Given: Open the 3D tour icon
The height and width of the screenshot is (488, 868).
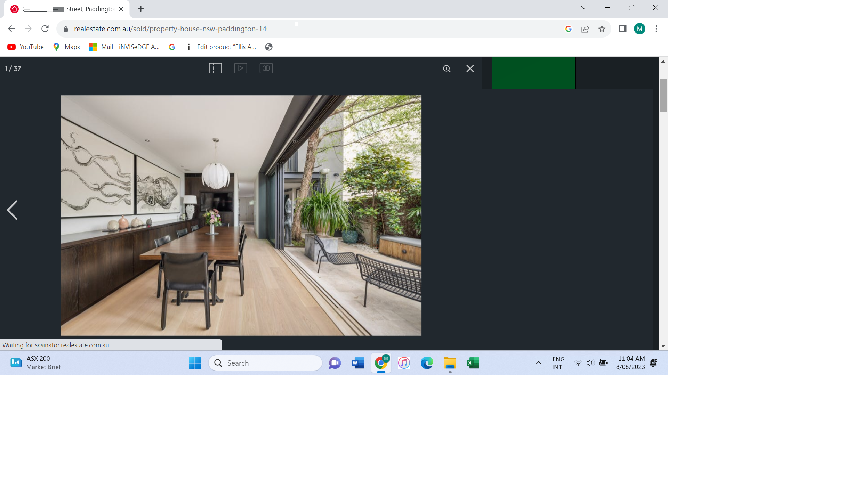Looking at the screenshot, I should 266,68.
